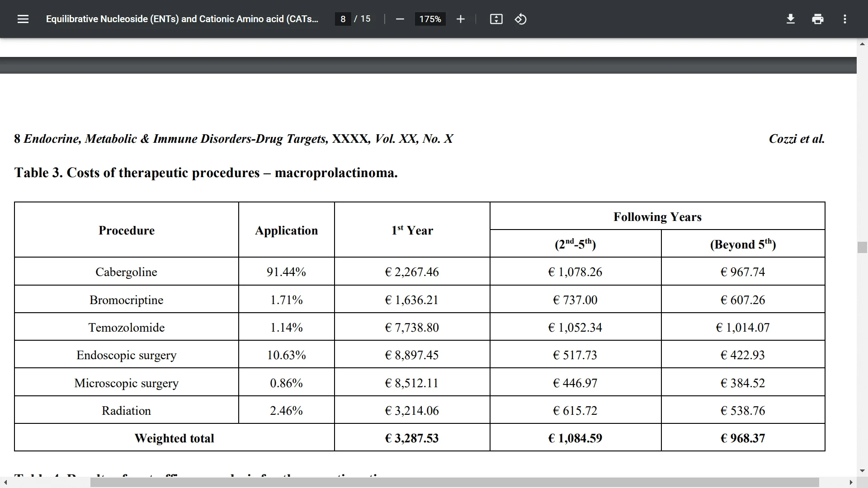
Task: Click the 'Radiation' row label
Action: click(126, 411)
